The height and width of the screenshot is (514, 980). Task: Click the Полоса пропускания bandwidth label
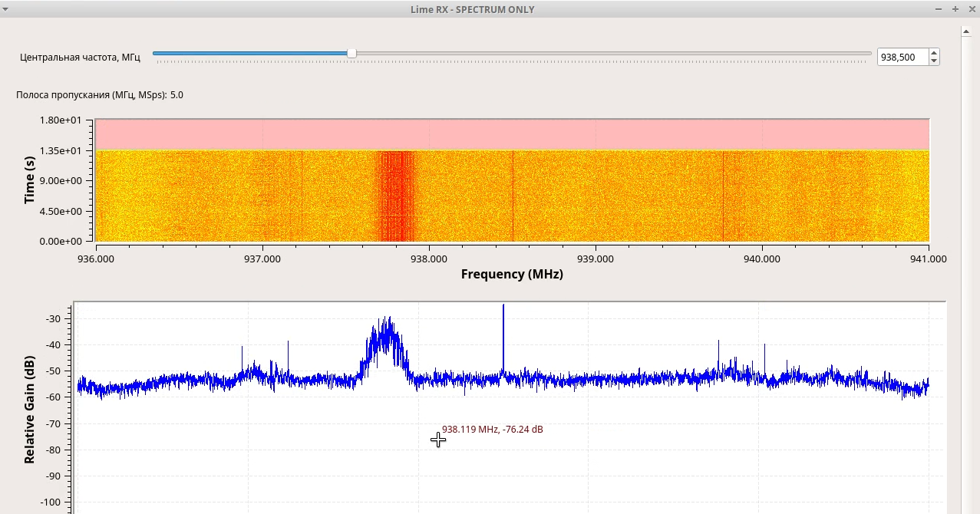click(99, 94)
